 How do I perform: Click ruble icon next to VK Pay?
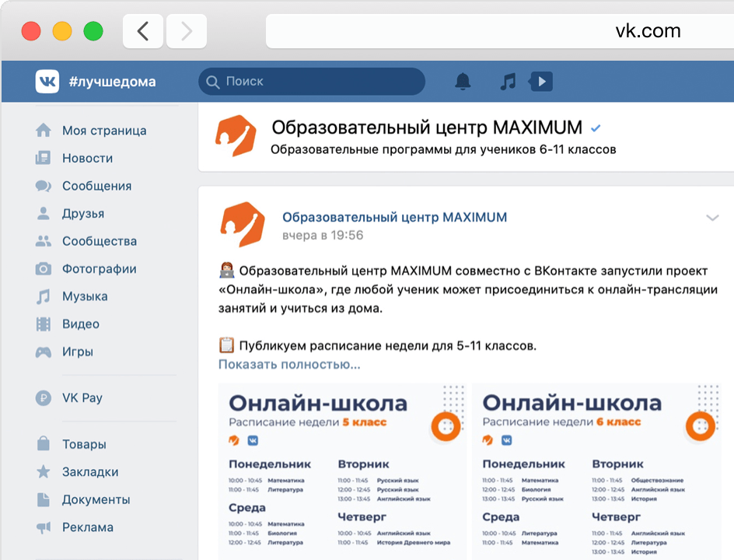pos(43,398)
